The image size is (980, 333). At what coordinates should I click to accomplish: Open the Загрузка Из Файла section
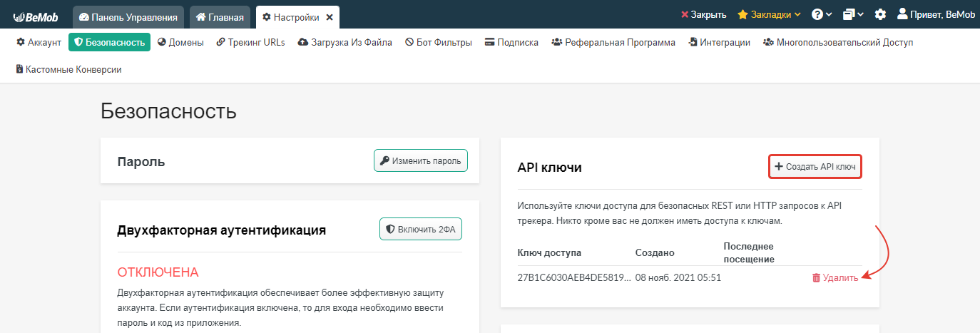(344, 42)
